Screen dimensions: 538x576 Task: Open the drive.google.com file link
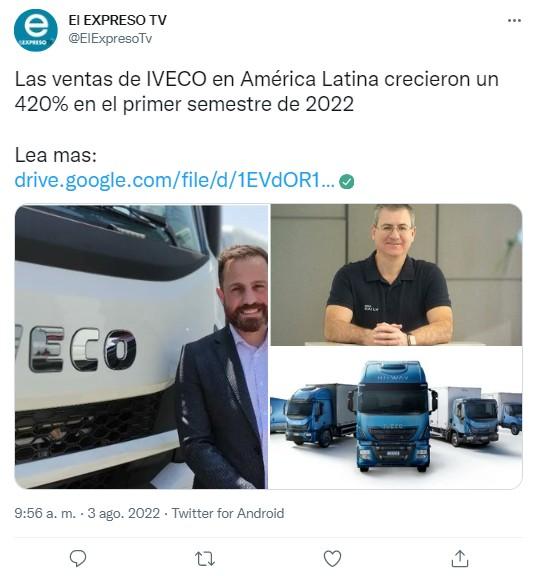coord(174,180)
